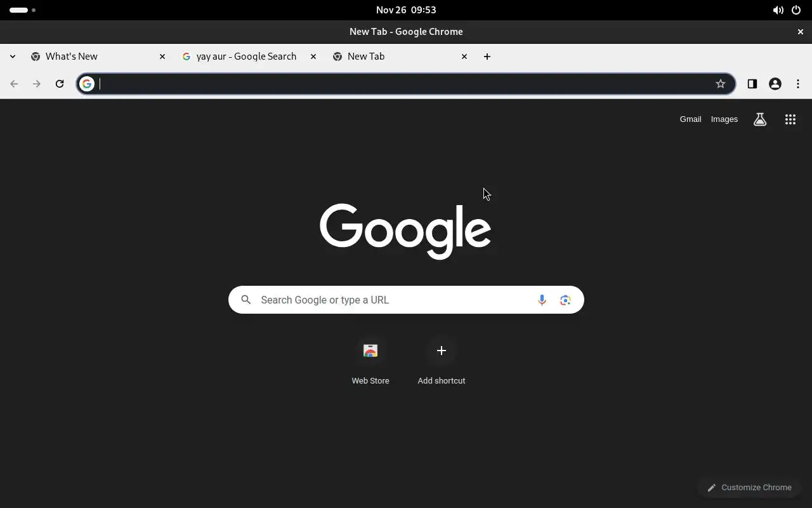Viewport: 812px width, 508px height.
Task: Close the New Tab tab
Action: point(464,57)
